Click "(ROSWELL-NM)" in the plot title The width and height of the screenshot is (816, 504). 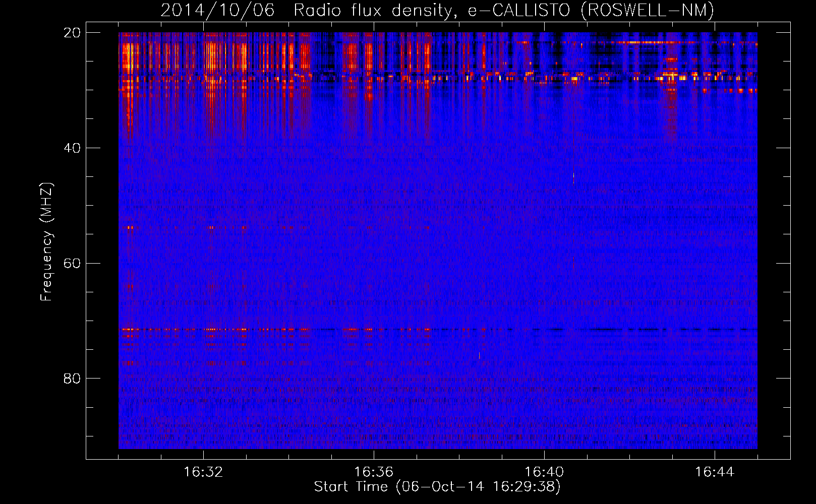pos(647,10)
